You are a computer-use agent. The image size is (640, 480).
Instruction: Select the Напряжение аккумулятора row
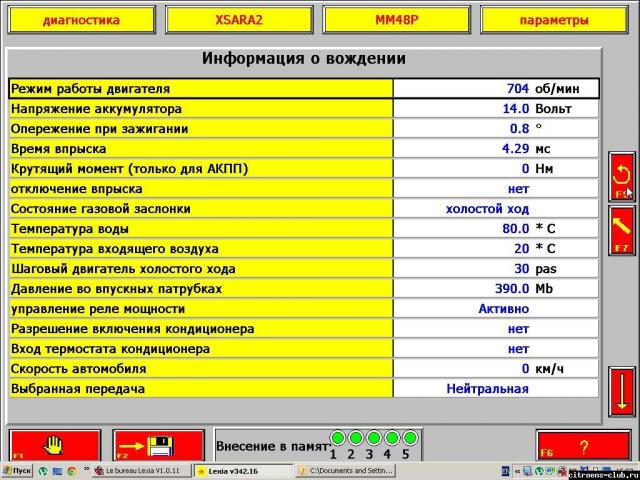click(304, 109)
